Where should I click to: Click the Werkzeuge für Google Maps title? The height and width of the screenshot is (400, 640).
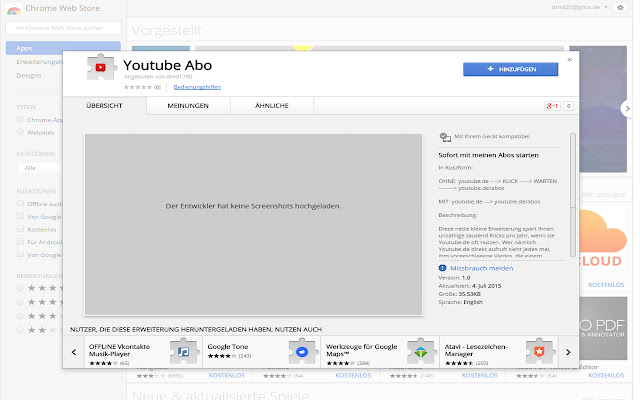(x=362, y=350)
